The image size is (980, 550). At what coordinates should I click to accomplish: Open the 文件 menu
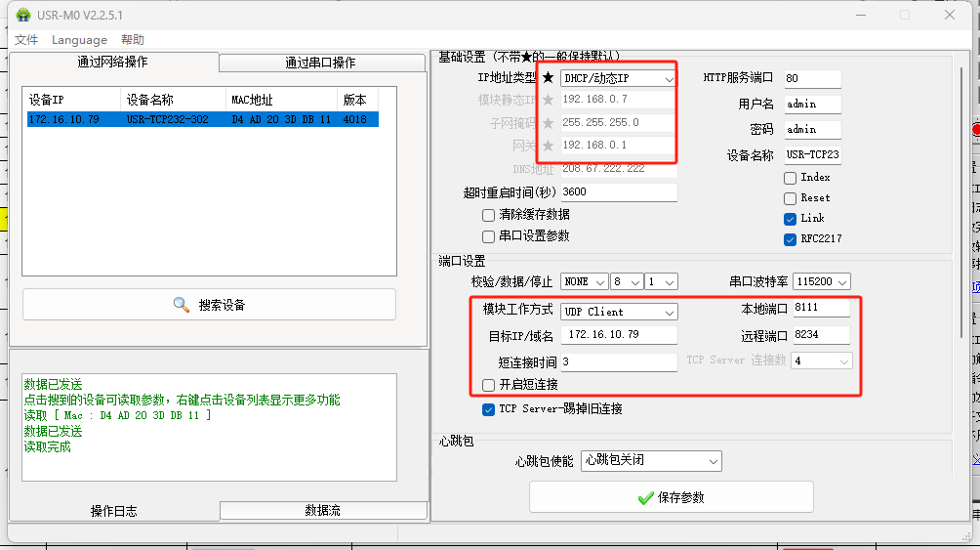tap(26, 40)
